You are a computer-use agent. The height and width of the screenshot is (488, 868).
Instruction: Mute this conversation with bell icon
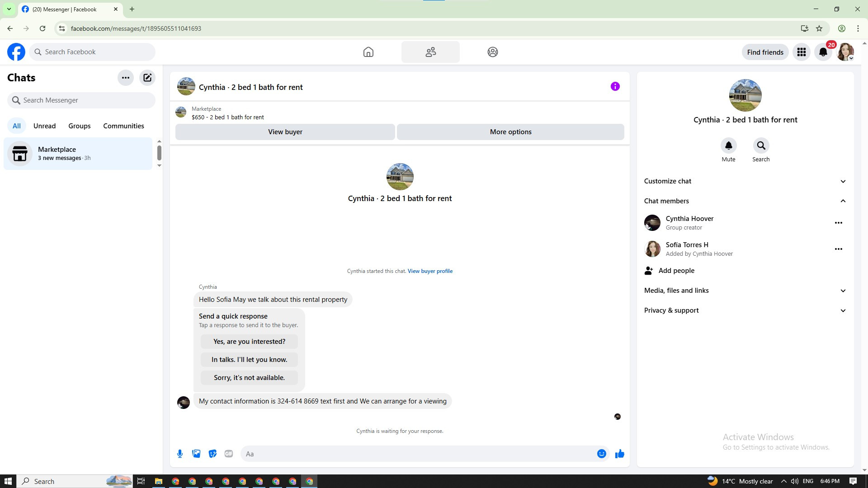click(x=728, y=146)
